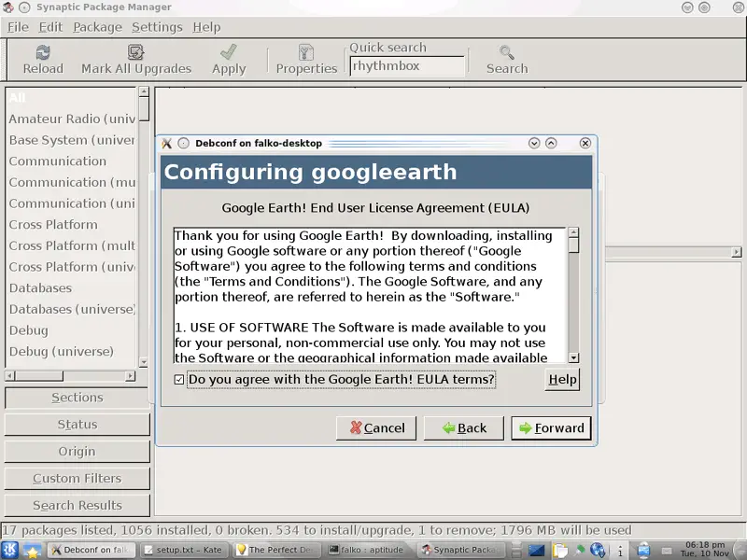Click the Search magnifier icon
This screenshot has width=747, height=560.
point(506,52)
